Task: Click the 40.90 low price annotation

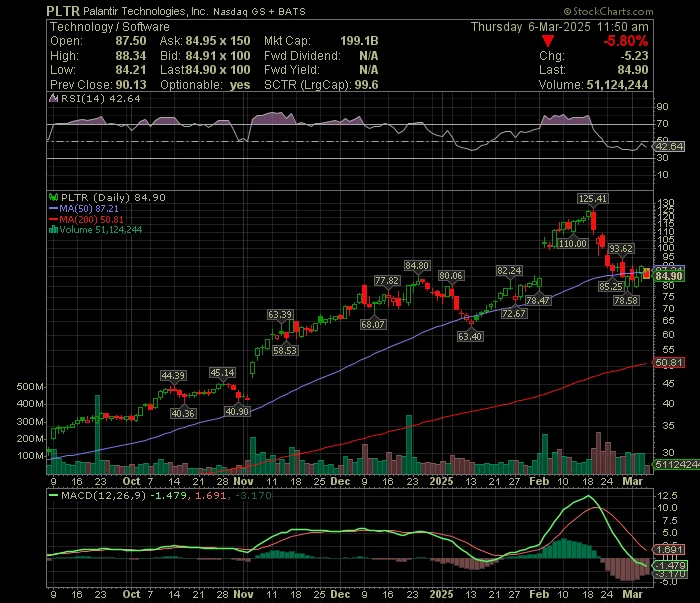Action: pos(237,412)
